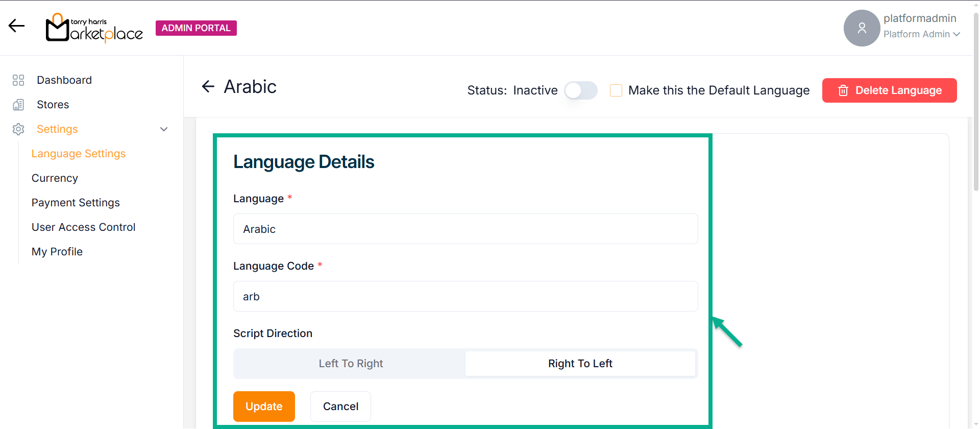Click the top-left back arrow icon
The image size is (980, 429).
coord(16,26)
